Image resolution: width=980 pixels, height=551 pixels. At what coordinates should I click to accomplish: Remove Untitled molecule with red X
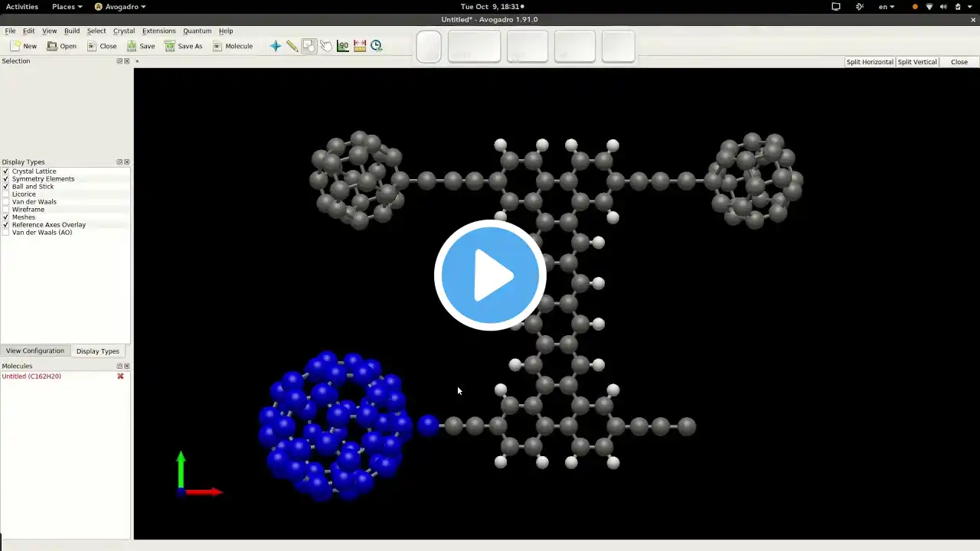pyautogui.click(x=120, y=377)
